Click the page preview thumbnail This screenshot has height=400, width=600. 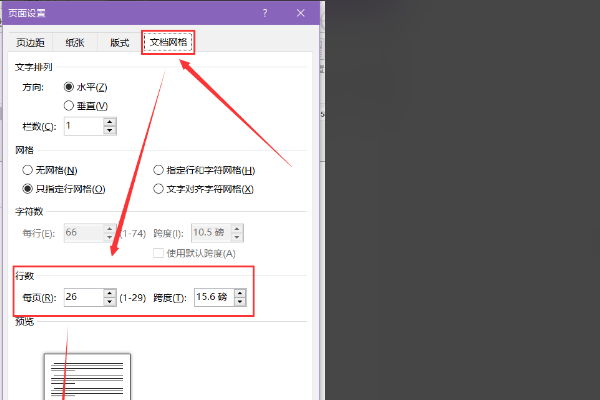[x=87, y=377]
